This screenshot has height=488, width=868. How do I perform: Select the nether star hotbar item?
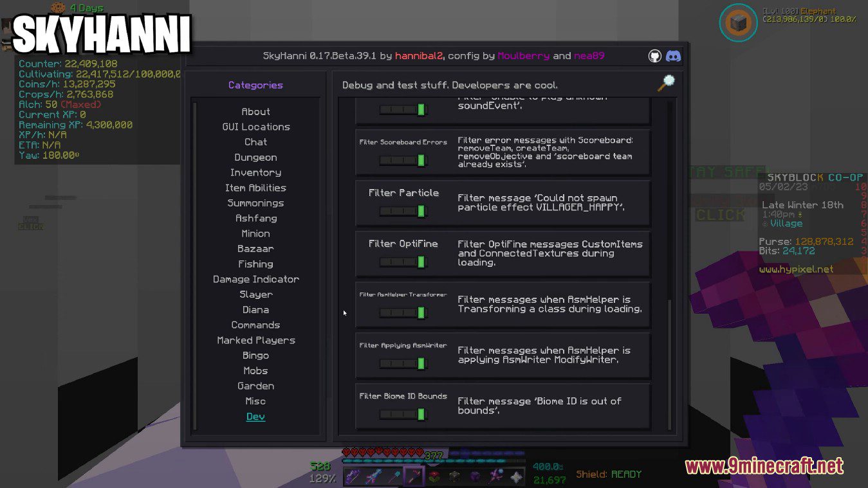pos(516,476)
